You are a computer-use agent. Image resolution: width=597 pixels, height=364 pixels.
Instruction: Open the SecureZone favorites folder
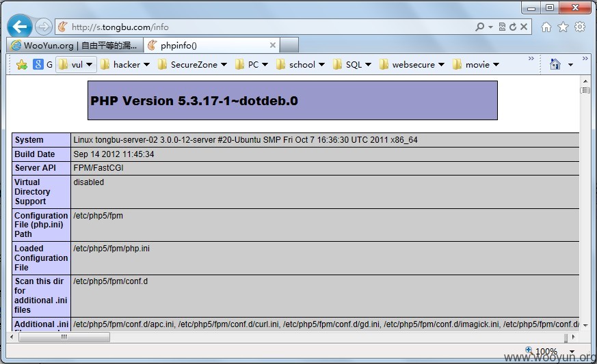click(192, 65)
